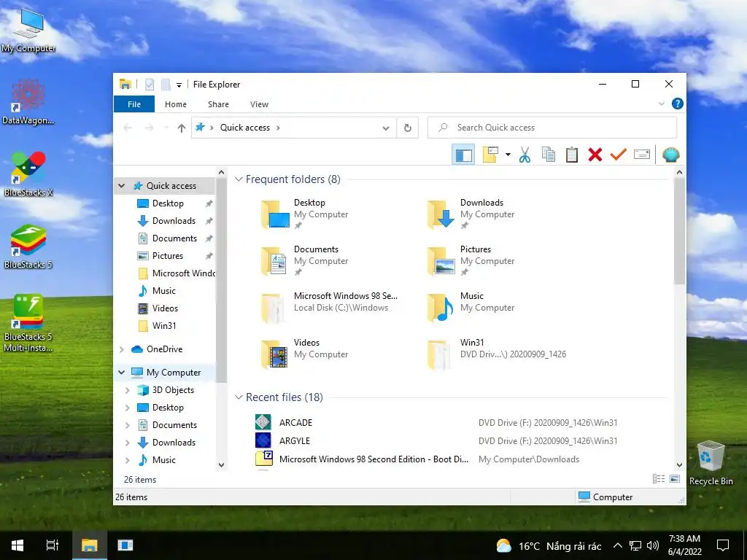Select the ARCADE recent file
Viewport: 747px width, 560px height.
click(x=295, y=422)
